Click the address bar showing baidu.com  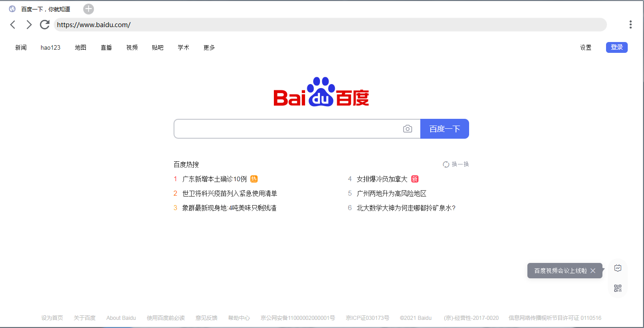tap(330, 25)
